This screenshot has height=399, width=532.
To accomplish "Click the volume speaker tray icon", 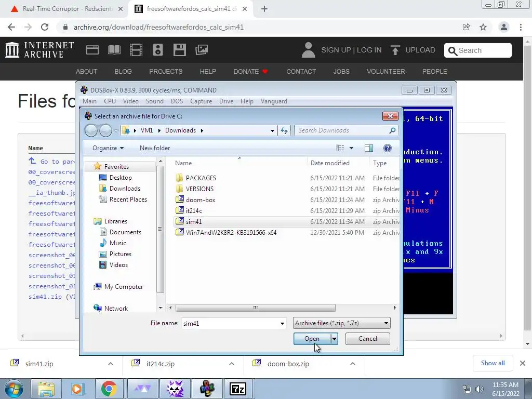I will click(480, 389).
